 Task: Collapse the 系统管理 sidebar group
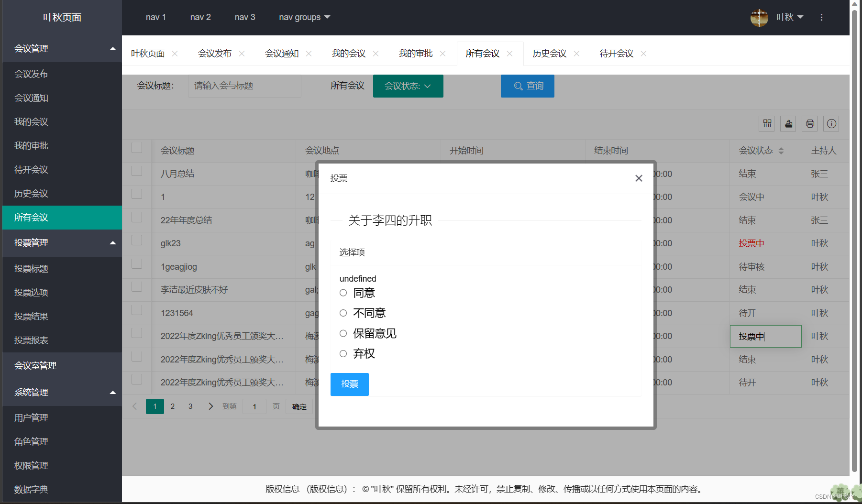[x=62, y=393]
